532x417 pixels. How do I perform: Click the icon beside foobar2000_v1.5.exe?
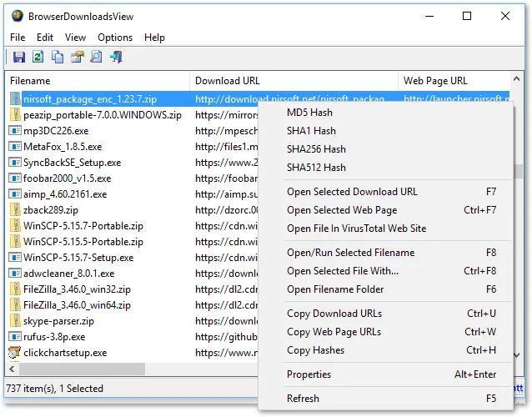tap(14, 178)
